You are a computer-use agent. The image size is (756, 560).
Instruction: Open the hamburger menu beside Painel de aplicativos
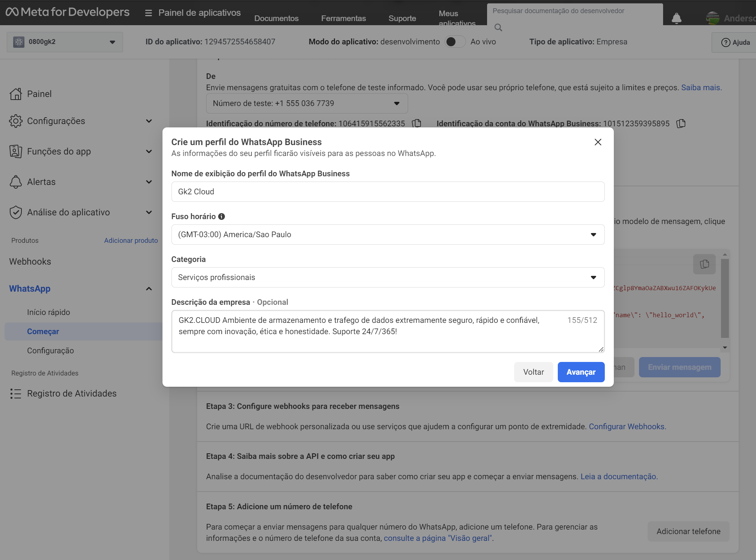pos(149,13)
